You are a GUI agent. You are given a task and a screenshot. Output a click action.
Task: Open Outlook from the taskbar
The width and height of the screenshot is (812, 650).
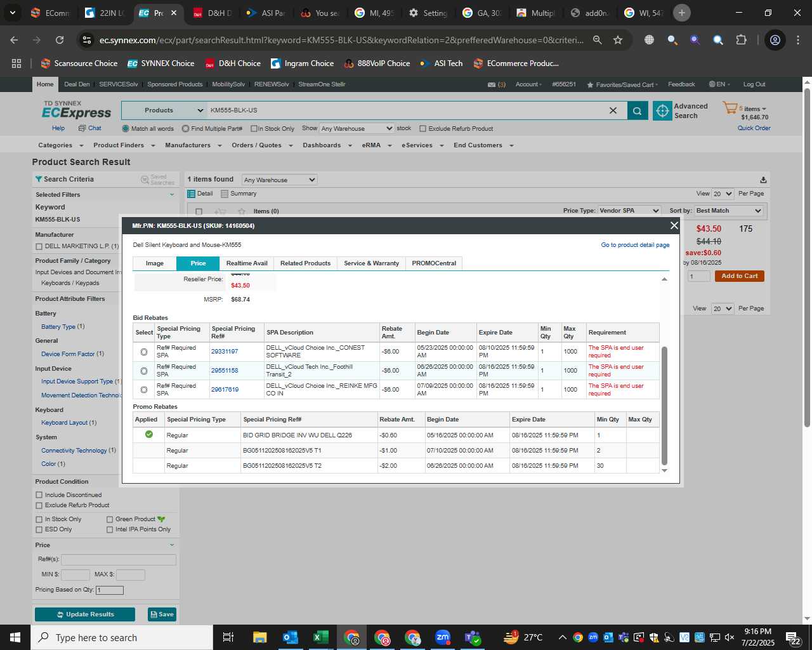point(290,637)
